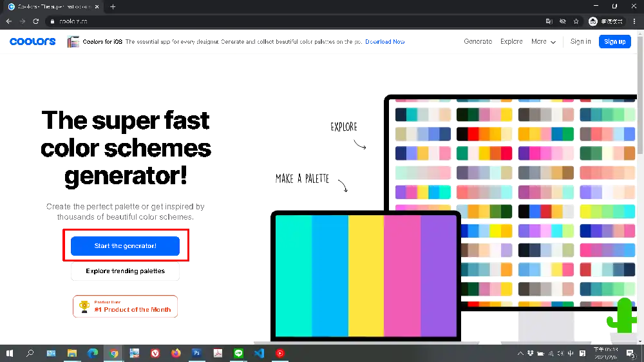Image resolution: width=644 pixels, height=362 pixels.
Task: Reload the page with refresh icon
Action: tap(35, 21)
